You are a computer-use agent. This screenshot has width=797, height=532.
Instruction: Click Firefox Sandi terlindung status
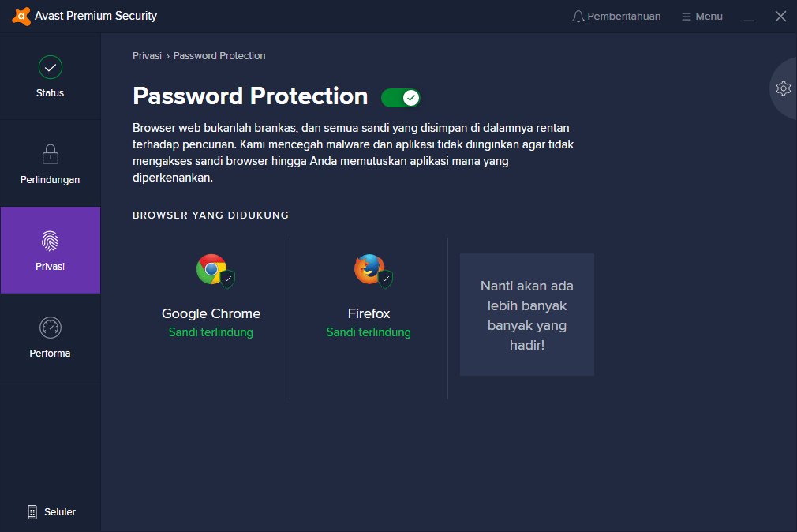coord(369,332)
